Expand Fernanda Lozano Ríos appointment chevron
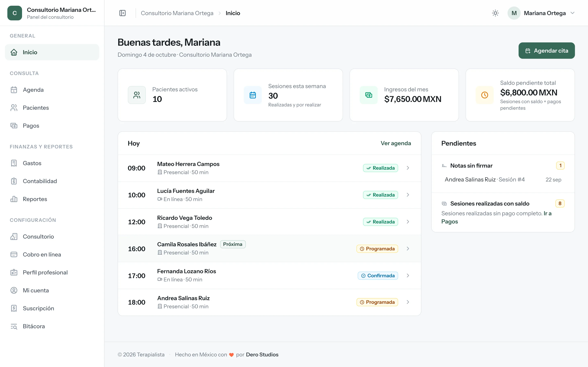Image resolution: width=588 pixels, height=367 pixels. tap(408, 275)
